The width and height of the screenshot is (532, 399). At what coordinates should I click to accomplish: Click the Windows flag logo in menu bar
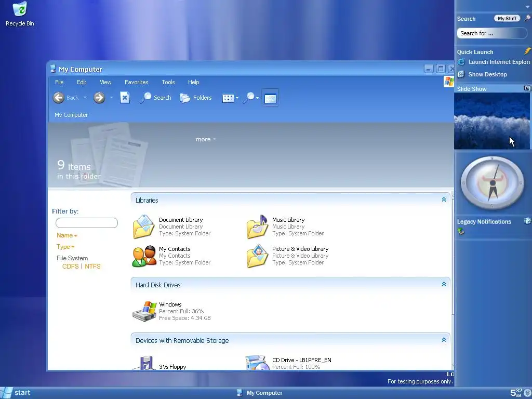(448, 82)
